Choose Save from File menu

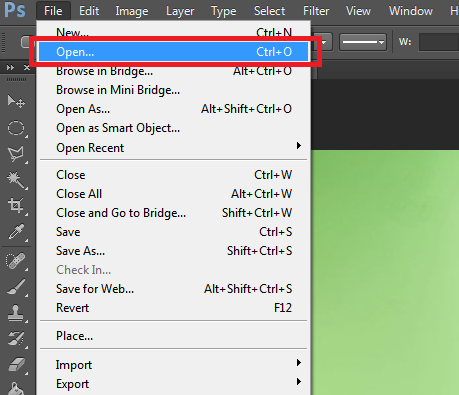pyautogui.click(x=173, y=232)
